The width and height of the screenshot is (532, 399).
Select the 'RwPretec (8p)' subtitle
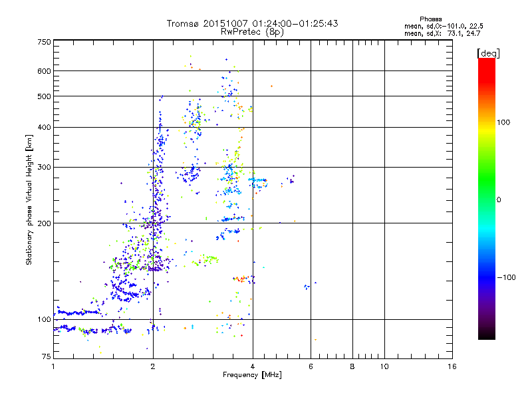point(252,32)
